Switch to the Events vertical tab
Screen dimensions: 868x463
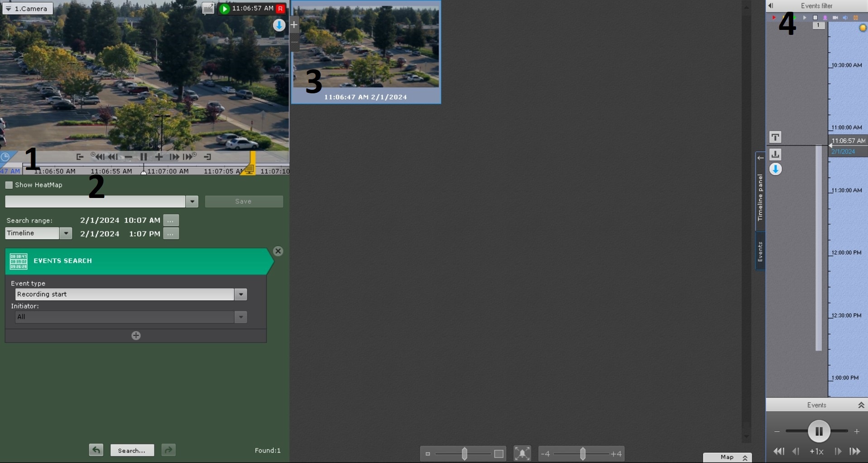[760, 252]
